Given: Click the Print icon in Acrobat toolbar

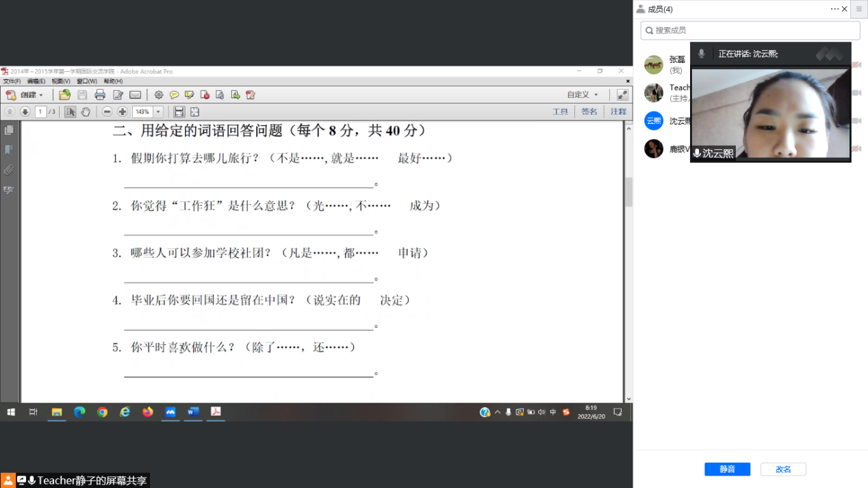Looking at the screenshot, I should tap(100, 95).
